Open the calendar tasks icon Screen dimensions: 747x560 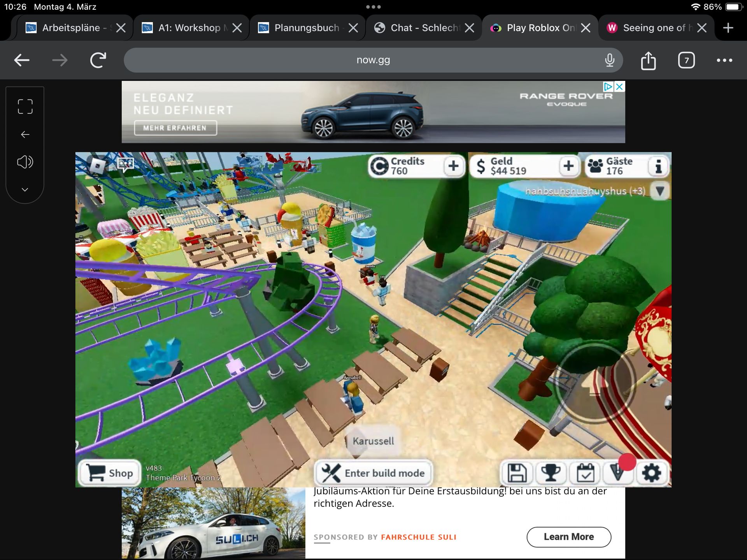tap(585, 473)
